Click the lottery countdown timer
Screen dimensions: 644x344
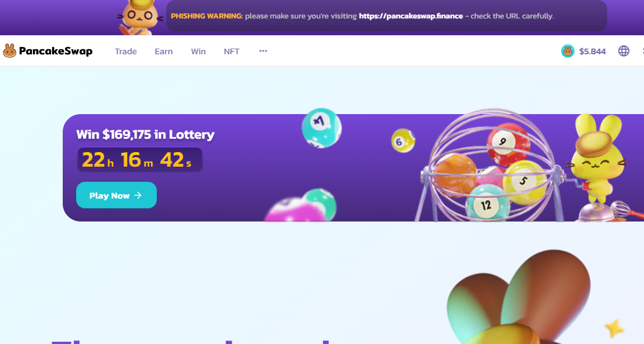tap(139, 159)
